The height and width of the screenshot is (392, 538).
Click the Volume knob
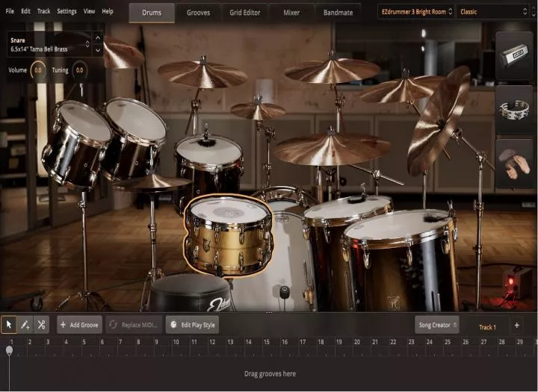pos(38,70)
